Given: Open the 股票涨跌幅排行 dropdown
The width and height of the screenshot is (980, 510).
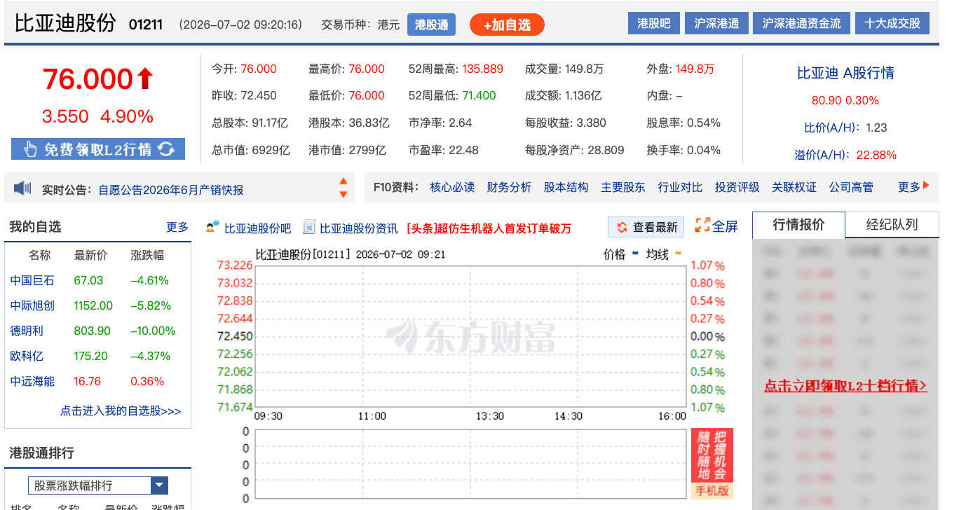Looking at the screenshot, I should pyautogui.click(x=98, y=485).
